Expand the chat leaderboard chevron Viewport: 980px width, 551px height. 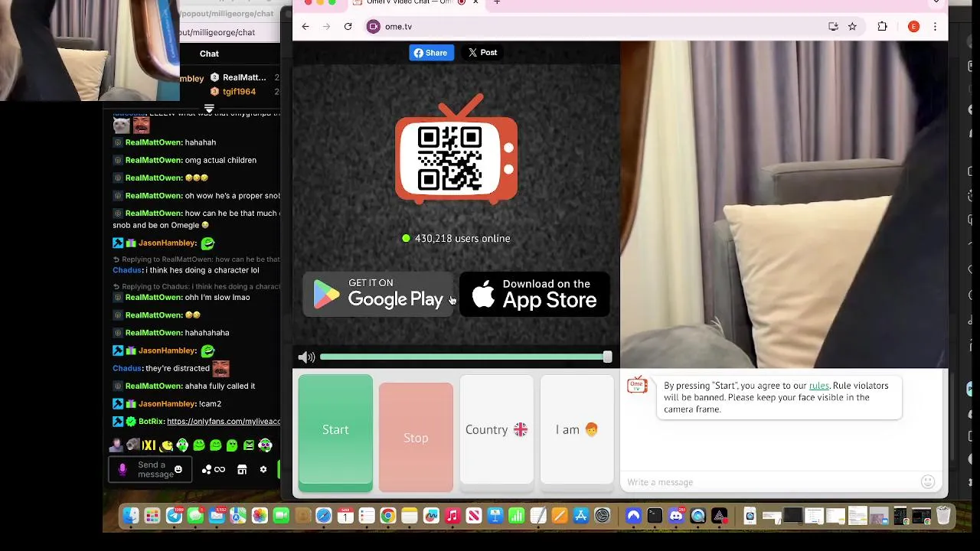tap(209, 109)
